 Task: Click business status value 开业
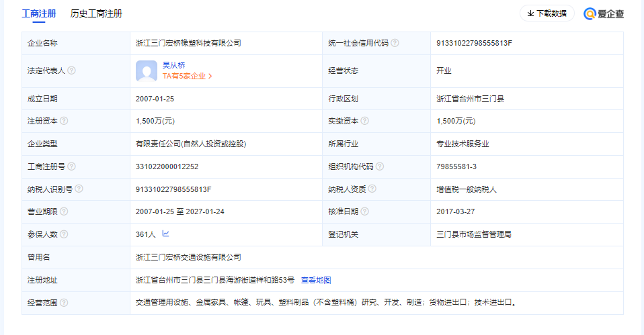[x=444, y=70]
